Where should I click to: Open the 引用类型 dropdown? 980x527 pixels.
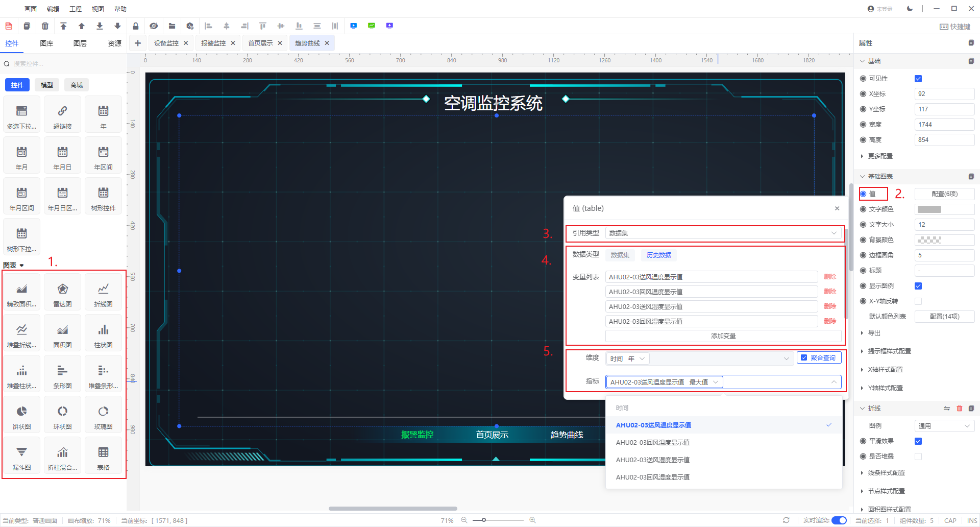pyautogui.click(x=722, y=233)
